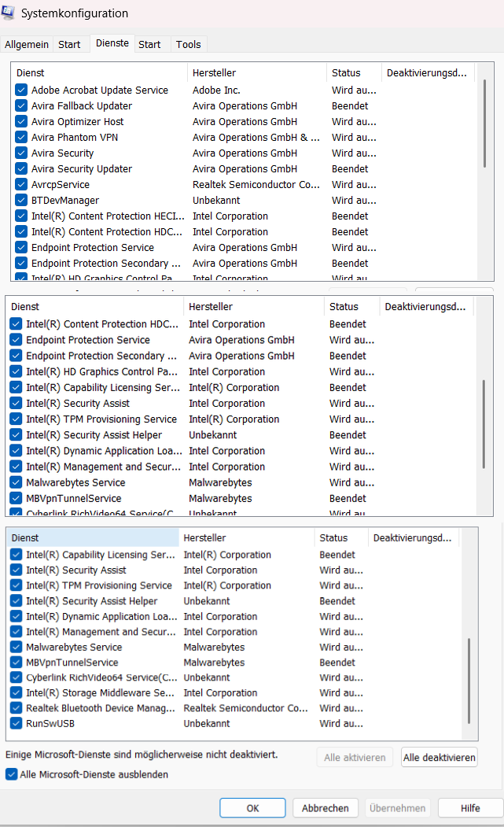The height and width of the screenshot is (827, 504).
Task: Select the RunSwUSB service name
Action: tap(50, 724)
